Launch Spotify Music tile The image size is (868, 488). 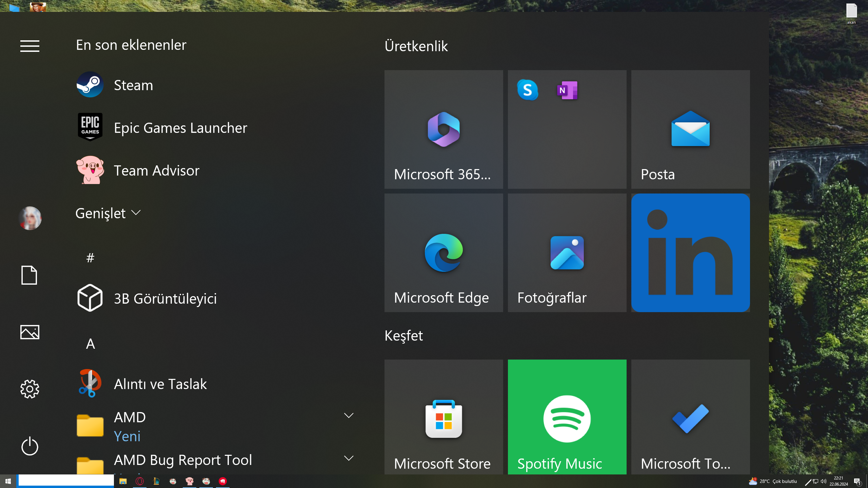[567, 417]
